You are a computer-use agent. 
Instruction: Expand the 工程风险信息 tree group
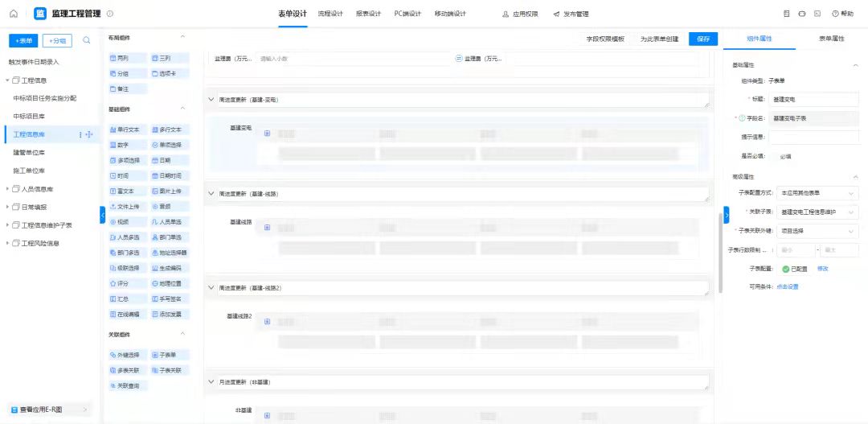(8, 243)
